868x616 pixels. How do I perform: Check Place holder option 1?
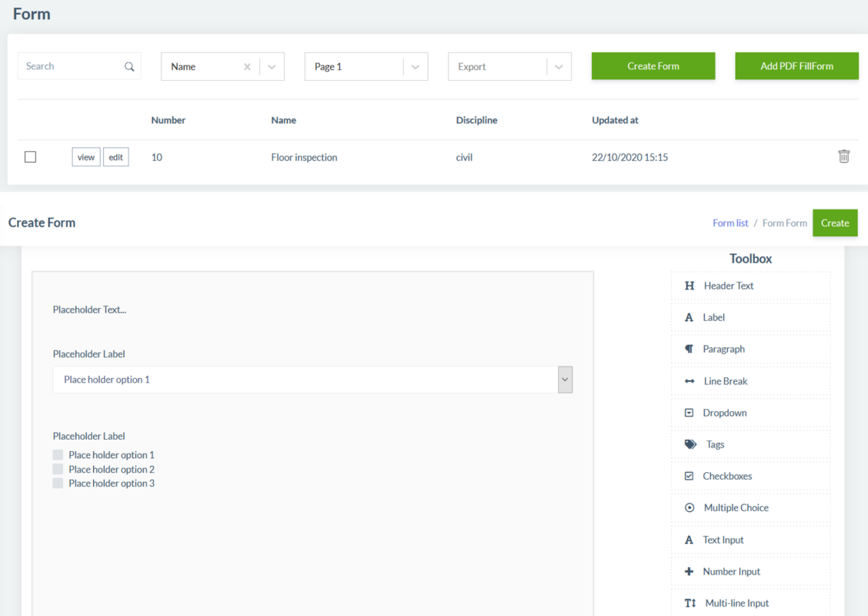[58, 454]
